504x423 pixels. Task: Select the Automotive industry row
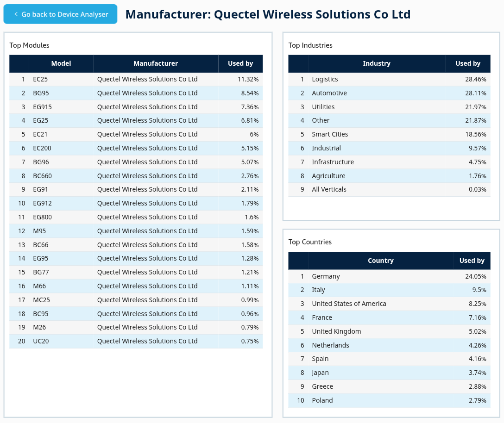point(389,93)
